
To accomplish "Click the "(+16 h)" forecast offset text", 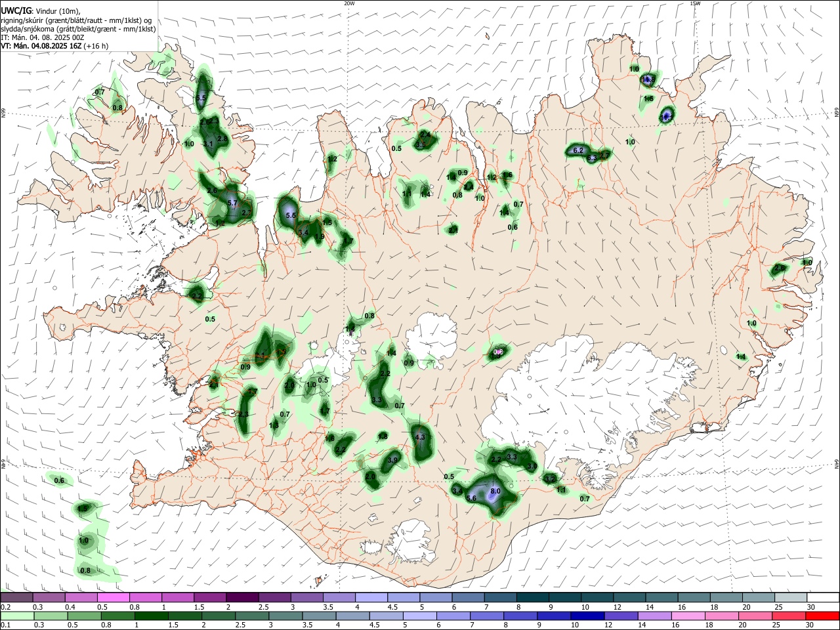I will 96,46.
